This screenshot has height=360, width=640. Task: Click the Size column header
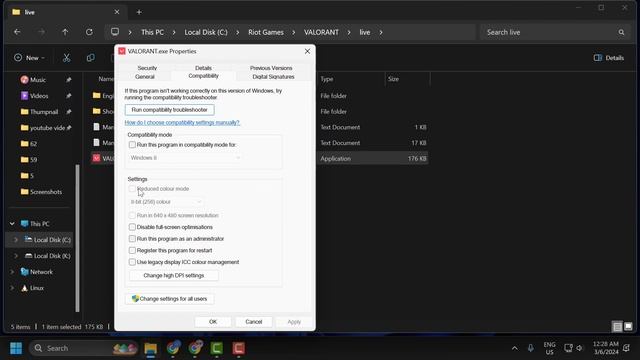click(393, 79)
